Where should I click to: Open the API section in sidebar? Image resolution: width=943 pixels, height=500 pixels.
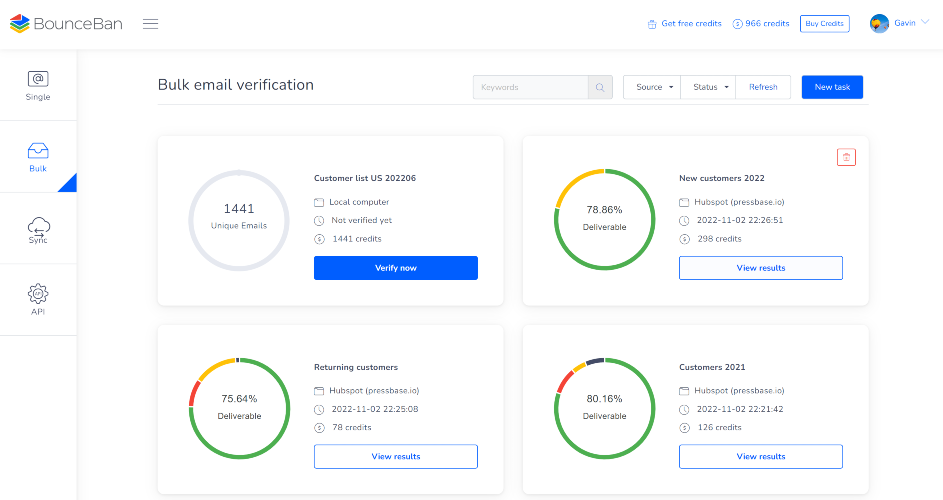coord(38,300)
